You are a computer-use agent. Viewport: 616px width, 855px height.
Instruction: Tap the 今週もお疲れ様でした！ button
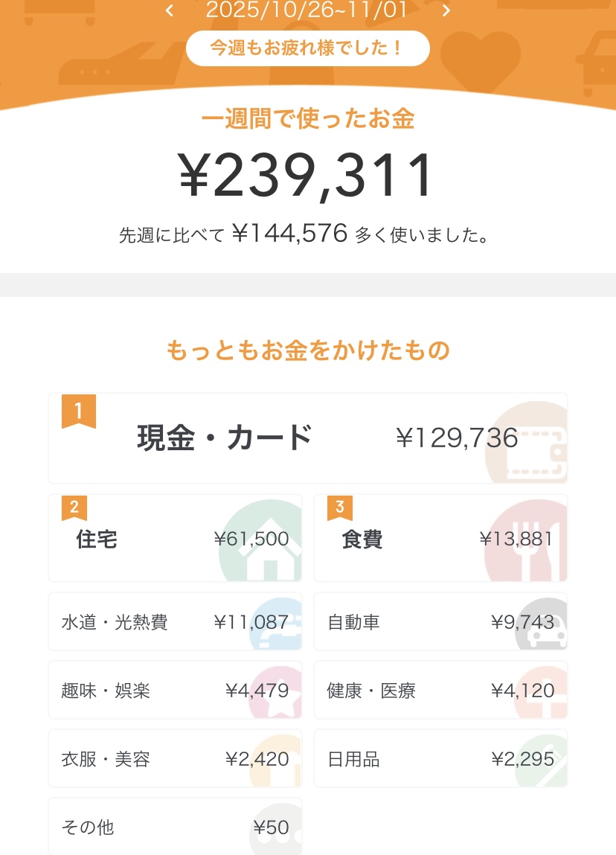click(x=307, y=48)
